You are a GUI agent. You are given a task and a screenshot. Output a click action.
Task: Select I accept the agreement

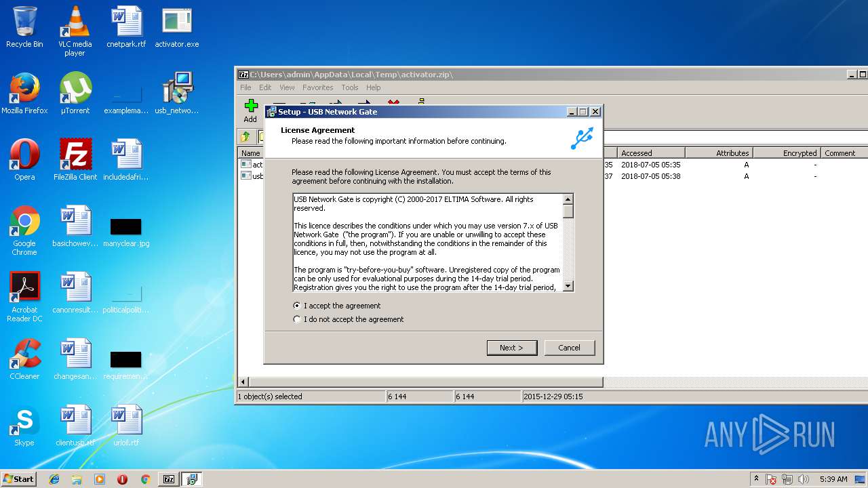pyautogui.click(x=337, y=306)
